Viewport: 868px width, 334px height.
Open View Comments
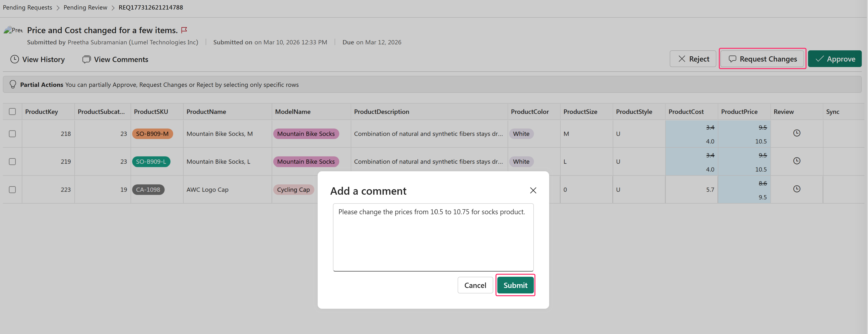pyautogui.click(x=115, y=59)
